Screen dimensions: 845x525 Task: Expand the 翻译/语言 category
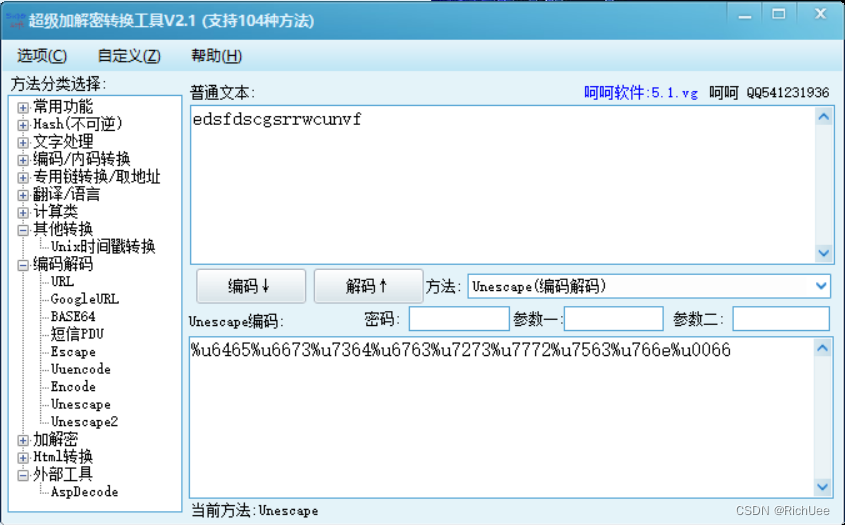23,195
